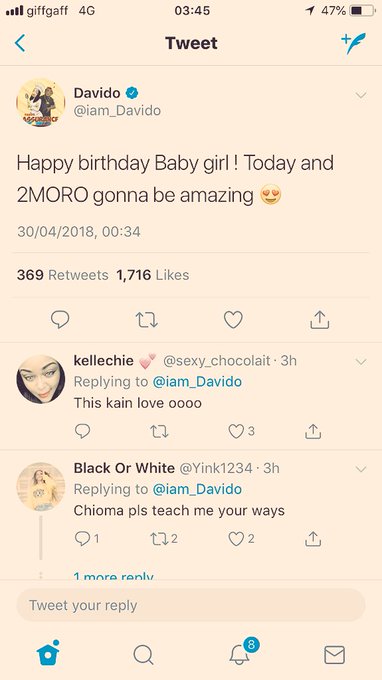Viewport: 382px width, 680px height.
Task: Tap the Tweet your reply field
Action: (191, 605)
